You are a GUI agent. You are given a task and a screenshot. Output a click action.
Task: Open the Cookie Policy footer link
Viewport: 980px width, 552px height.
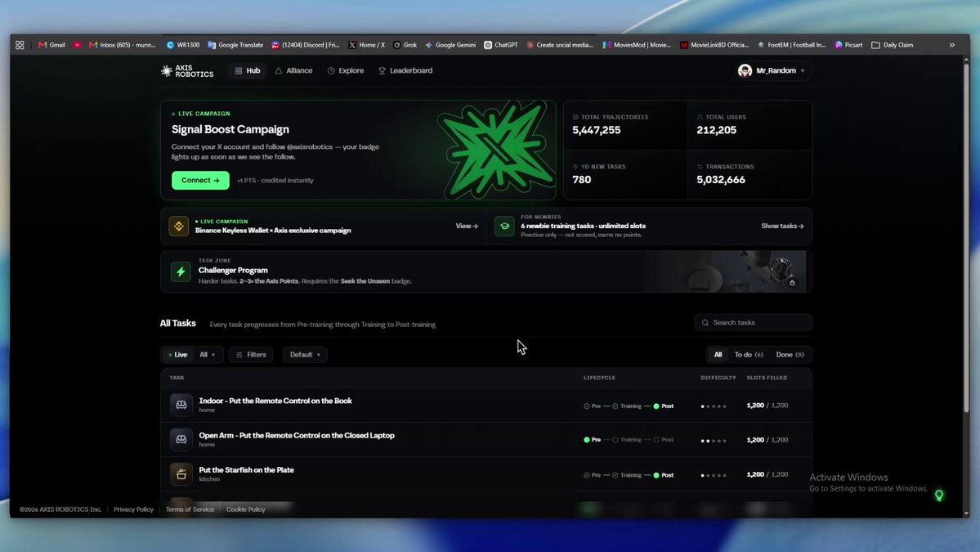tap(246, 509)
